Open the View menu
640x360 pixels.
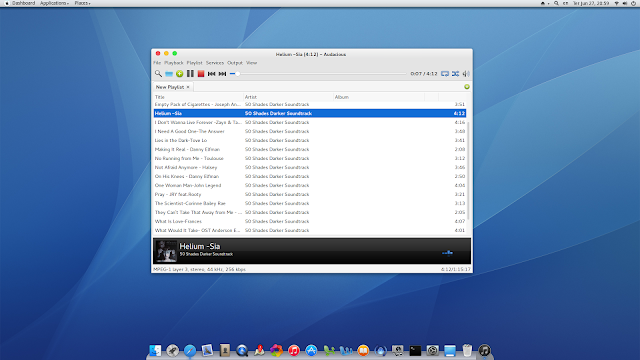(251, 63)
